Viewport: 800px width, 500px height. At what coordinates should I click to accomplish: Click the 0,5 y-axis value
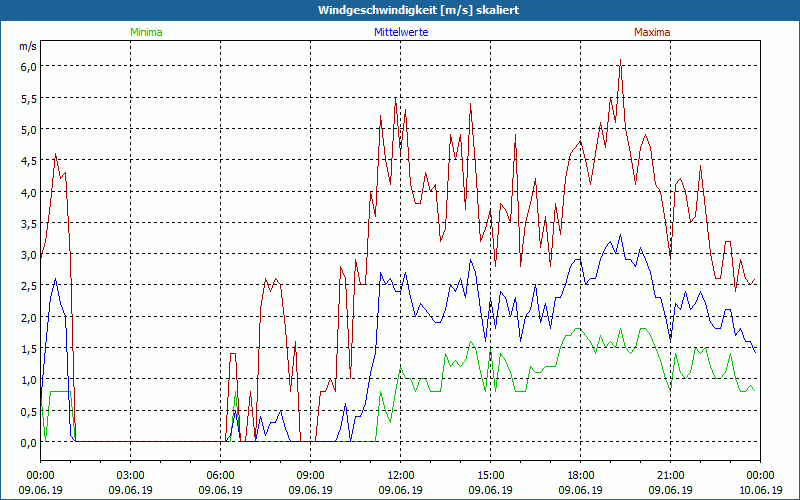point(29,411)
